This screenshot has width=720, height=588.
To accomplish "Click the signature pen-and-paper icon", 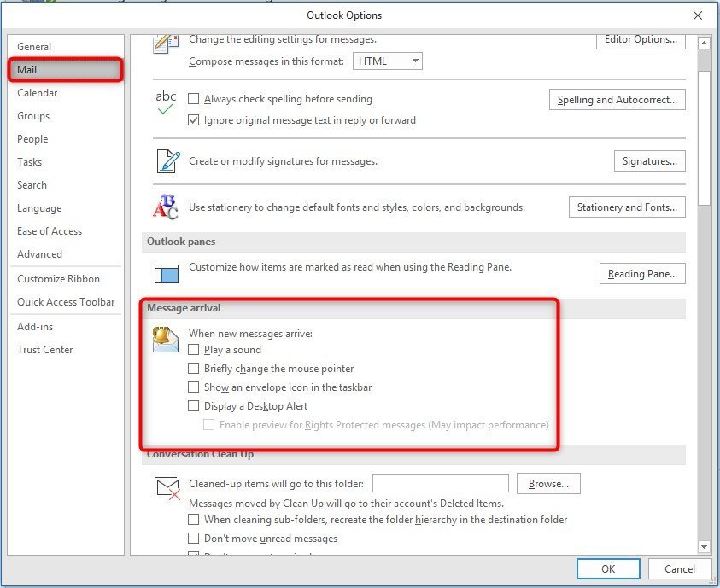I will pyautogui.click(x=166, y=160).
